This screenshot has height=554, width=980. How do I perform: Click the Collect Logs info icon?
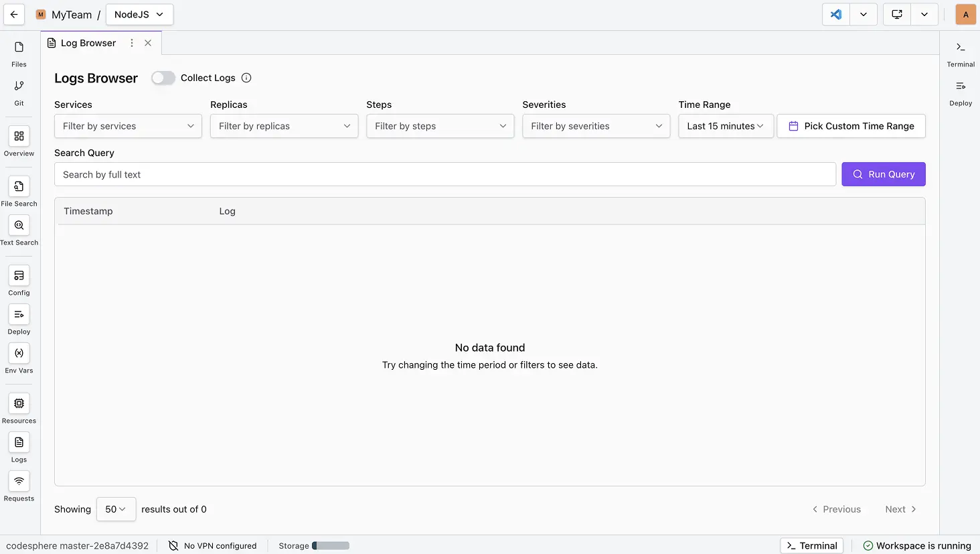[246, 78]
